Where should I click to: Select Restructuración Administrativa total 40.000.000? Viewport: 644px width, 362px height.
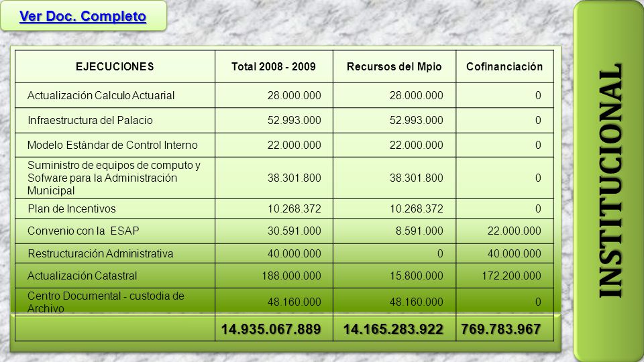click(x=294, y=253)
